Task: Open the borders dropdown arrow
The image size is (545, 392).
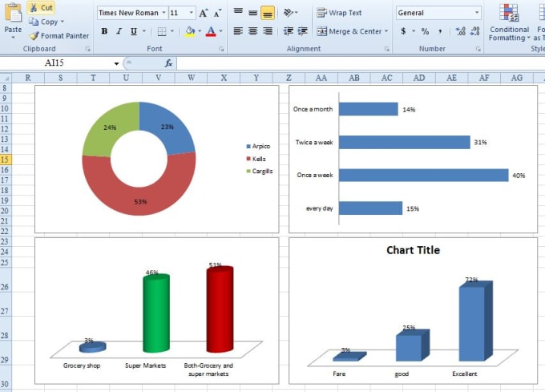Action: (172, 31)
